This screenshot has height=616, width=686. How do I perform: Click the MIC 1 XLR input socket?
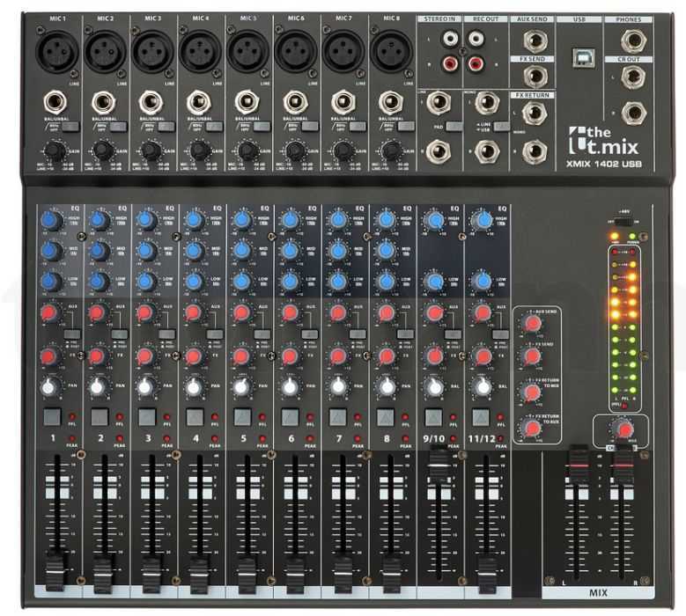pos(56,51)
